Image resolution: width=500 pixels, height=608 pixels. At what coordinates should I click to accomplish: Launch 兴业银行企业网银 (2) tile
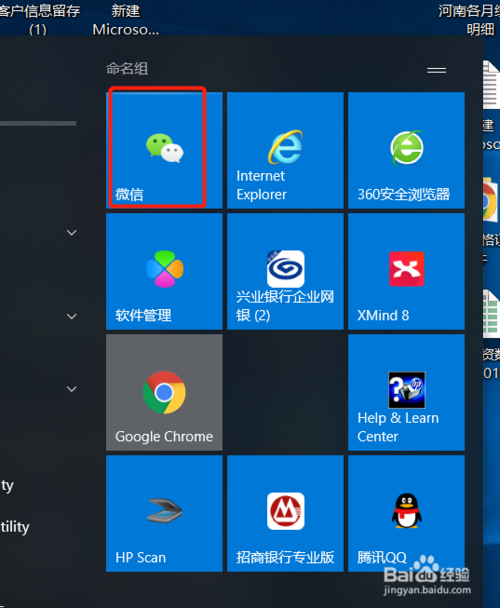285,271
